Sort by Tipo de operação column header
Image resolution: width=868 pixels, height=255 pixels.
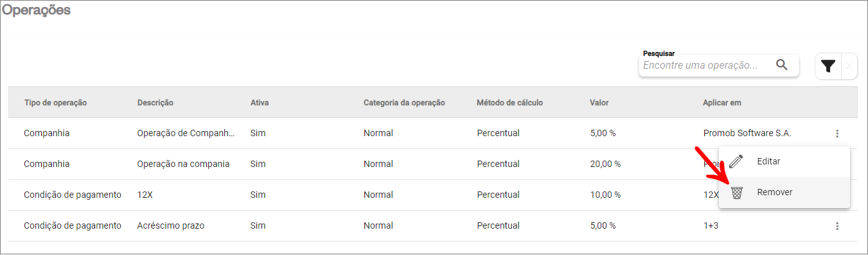(x=55, y=103)
